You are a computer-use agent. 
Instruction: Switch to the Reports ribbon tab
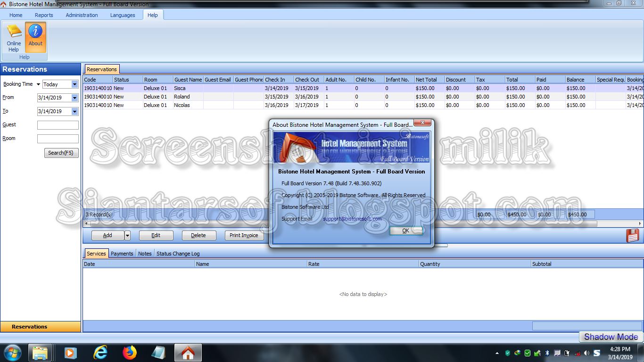pyautogui.click(x=44, y=15)
